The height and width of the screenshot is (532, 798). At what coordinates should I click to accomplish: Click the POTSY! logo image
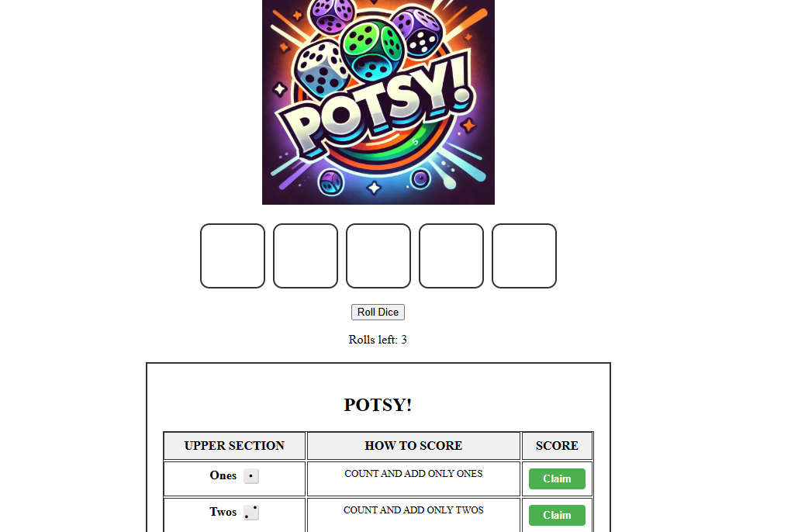pos(378,102)
